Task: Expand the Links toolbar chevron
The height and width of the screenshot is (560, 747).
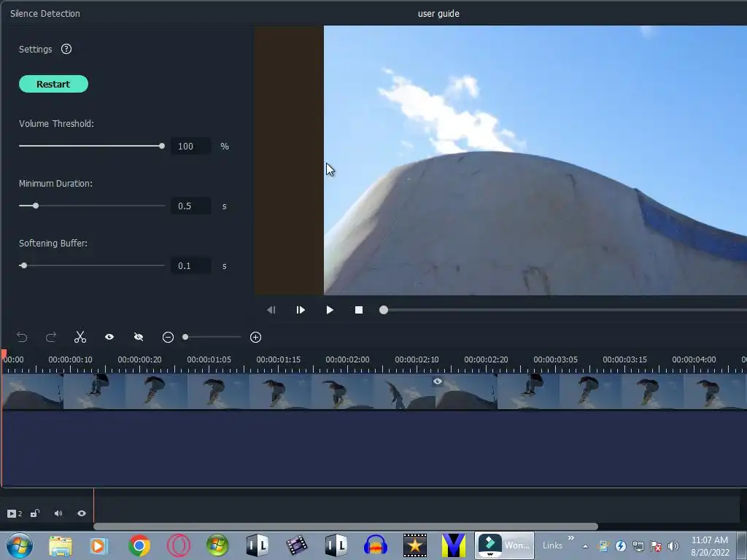Action: 570,538
